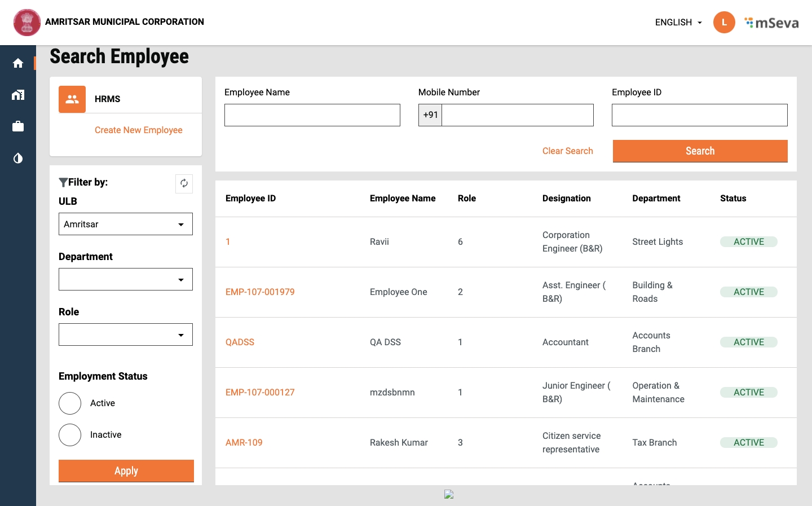Open the ENGLISH language selector

tap(678, 23)
